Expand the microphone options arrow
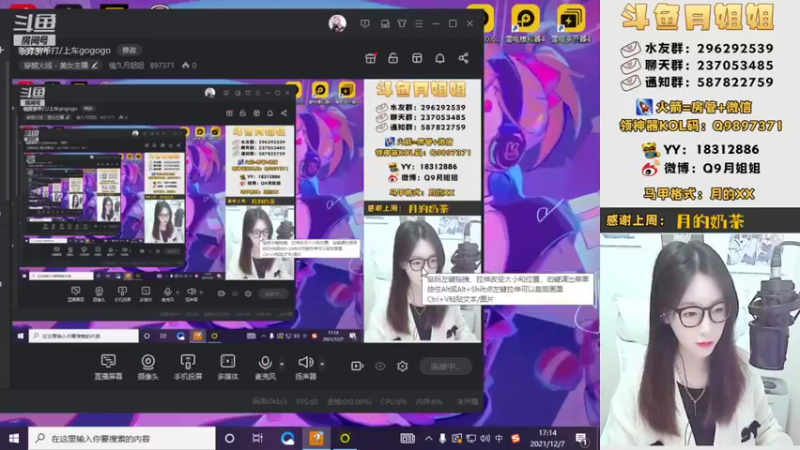800x450 pixels. pos(282,364)
